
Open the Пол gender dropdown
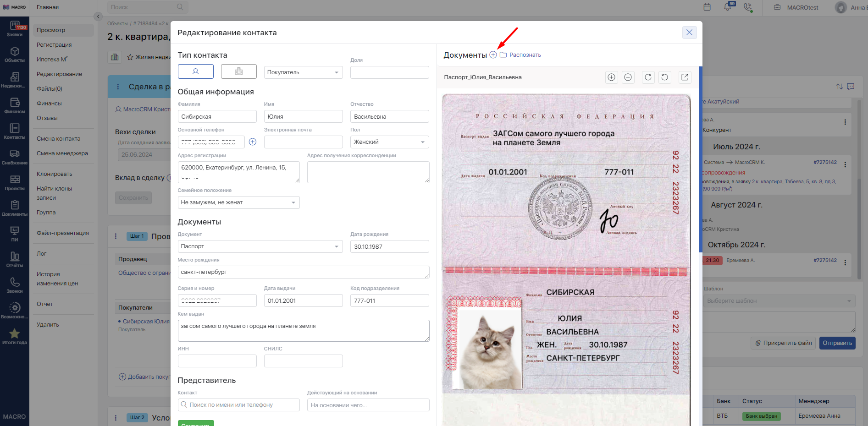(x=390, y=142)
